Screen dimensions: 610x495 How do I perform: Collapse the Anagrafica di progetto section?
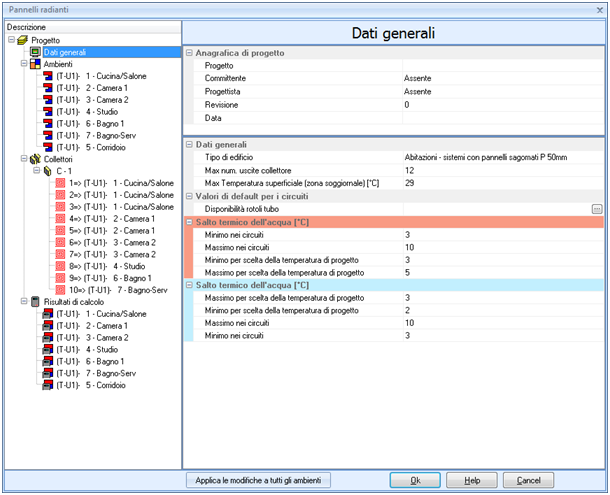click(190, 52)
